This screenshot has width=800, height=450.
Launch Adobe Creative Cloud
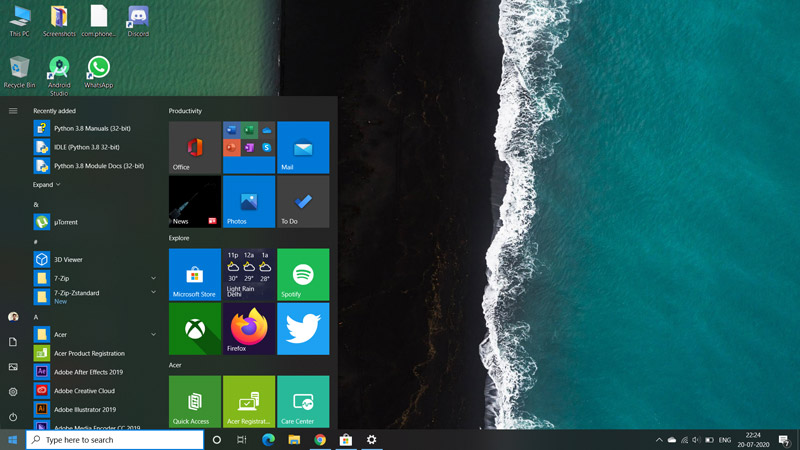[95, 391]
